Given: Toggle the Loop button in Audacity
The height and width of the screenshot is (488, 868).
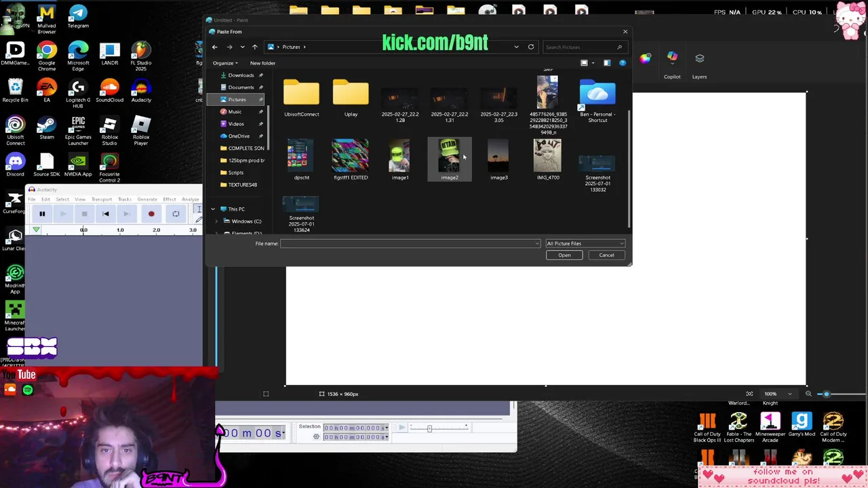Looking at the screenshot, I should point(176,214).
